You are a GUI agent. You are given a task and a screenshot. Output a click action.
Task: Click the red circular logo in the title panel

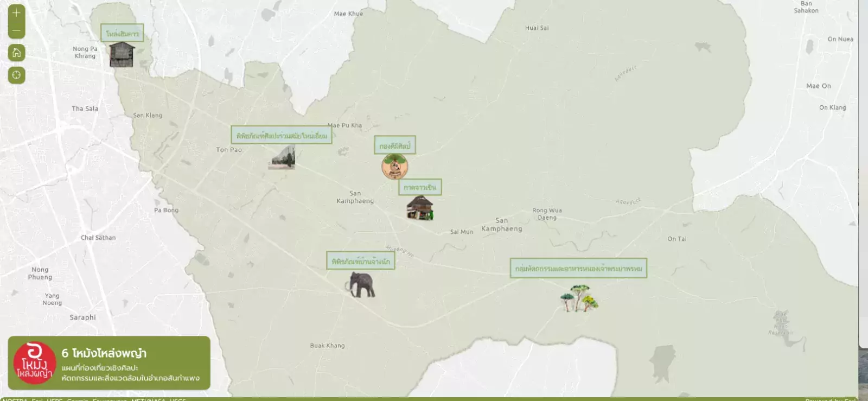coord(34,363)
